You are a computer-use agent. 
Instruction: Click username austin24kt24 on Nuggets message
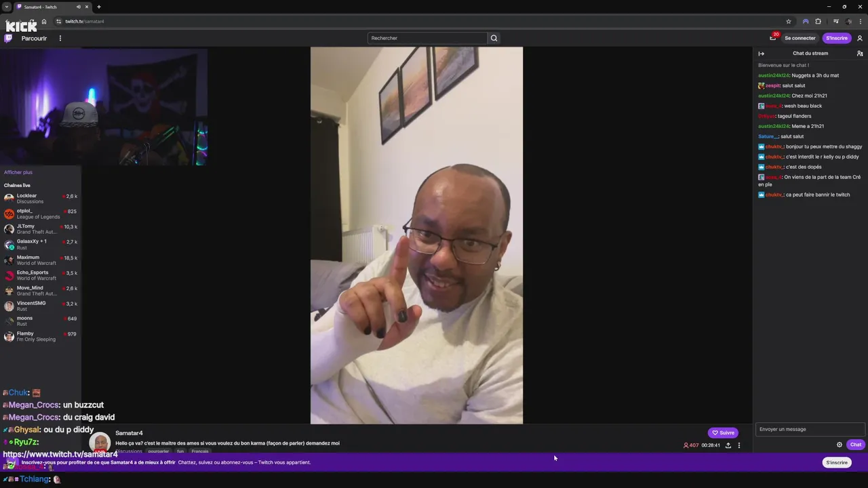click(774, 75)
